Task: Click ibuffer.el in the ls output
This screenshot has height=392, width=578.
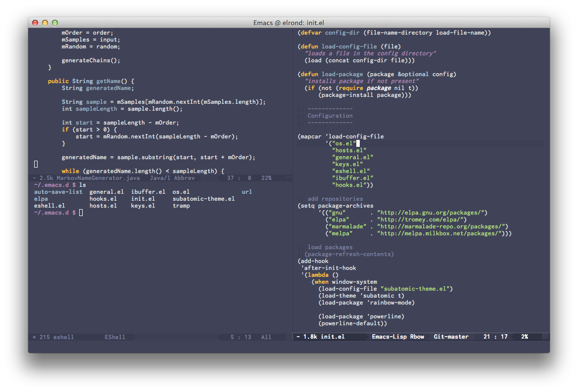Action: [148, 192]
